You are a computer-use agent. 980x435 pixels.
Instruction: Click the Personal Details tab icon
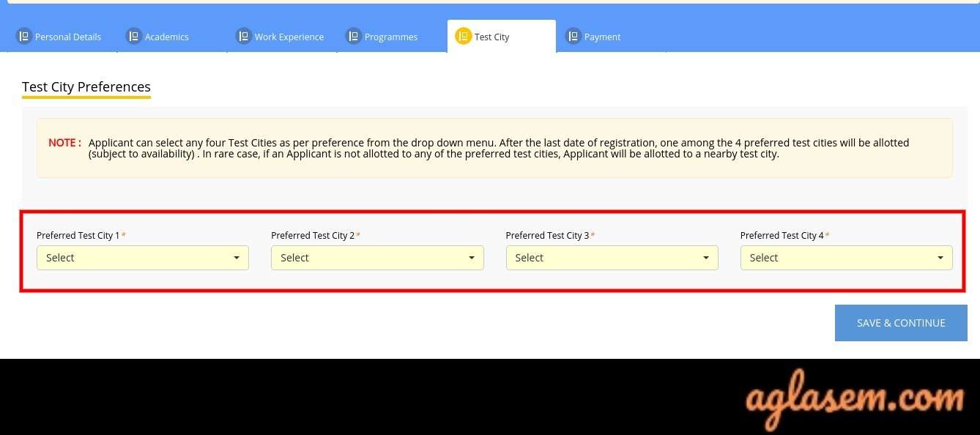point(24,36)
